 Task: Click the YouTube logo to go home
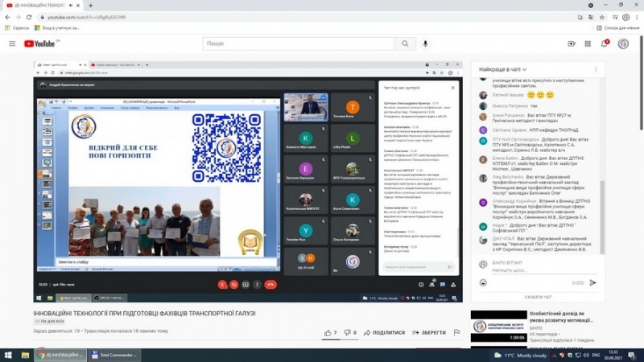[x=40, y=43]
